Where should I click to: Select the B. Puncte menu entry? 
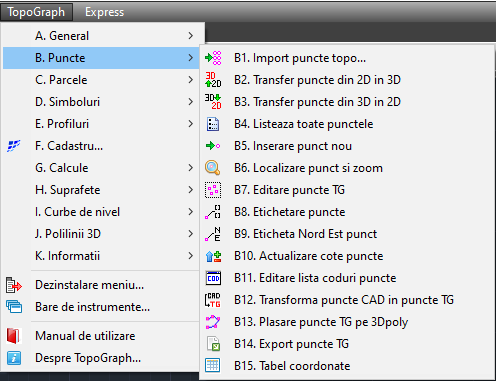tap(101, 58)
